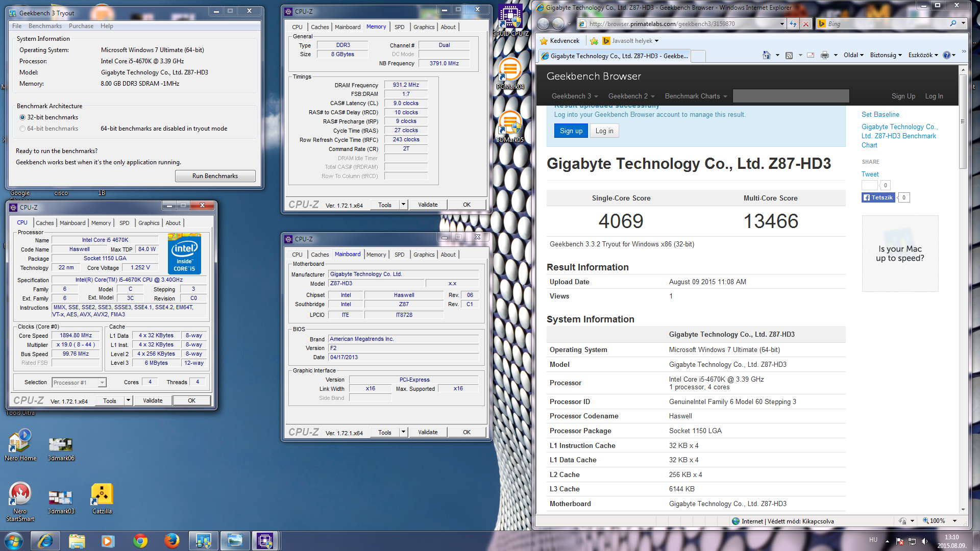Click the browser Back arrow button
The height and width of the screenshot is (551, 980).
pos(544,23)
